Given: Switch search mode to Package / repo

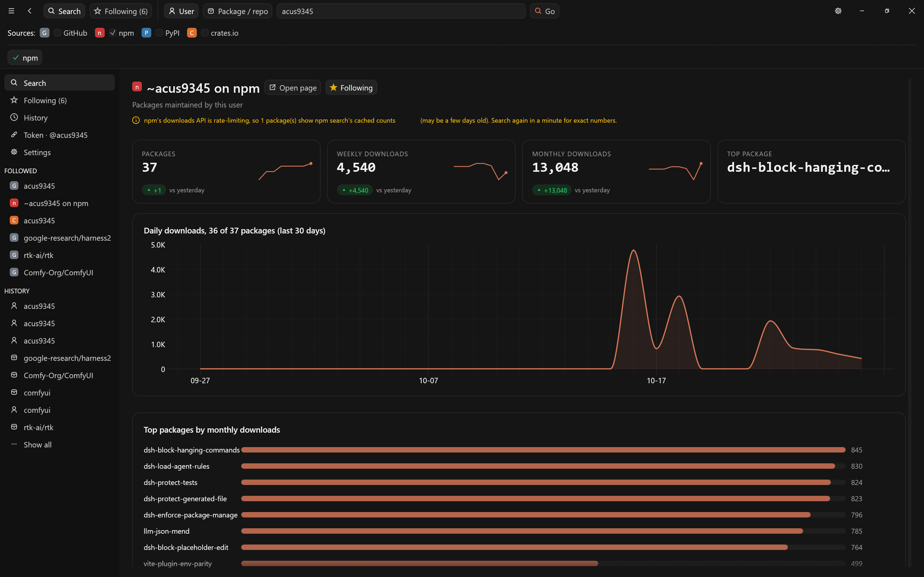Looking at the screenshot, I should pyautogui.click(x=238, y=11).
